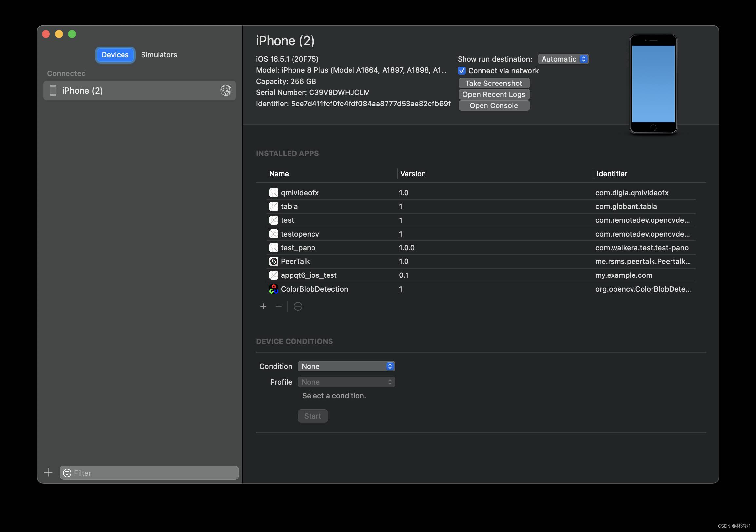The image size is (756, 532).
Task: Click into the Filter input field
Action: pos(149,473)
